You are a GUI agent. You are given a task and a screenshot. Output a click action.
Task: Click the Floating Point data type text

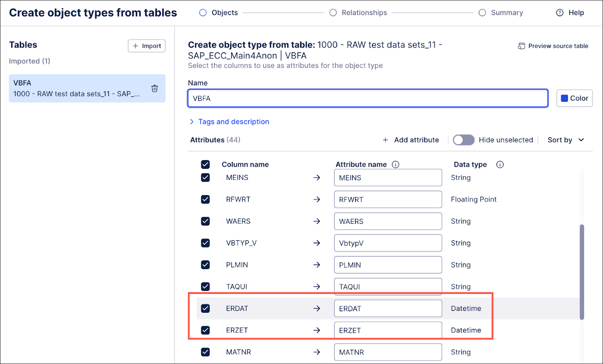point(474,199)
